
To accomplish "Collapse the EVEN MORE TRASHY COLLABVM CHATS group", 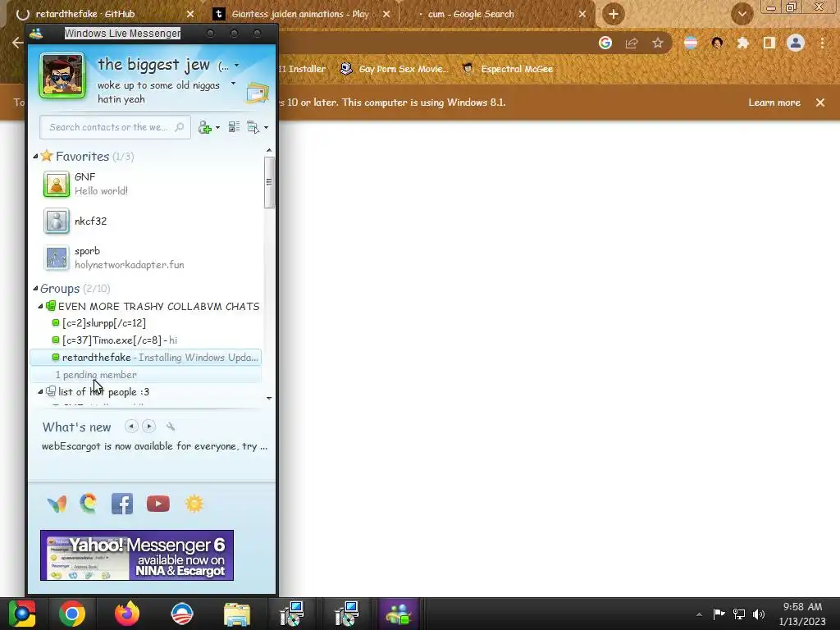I will coord(40,307).
